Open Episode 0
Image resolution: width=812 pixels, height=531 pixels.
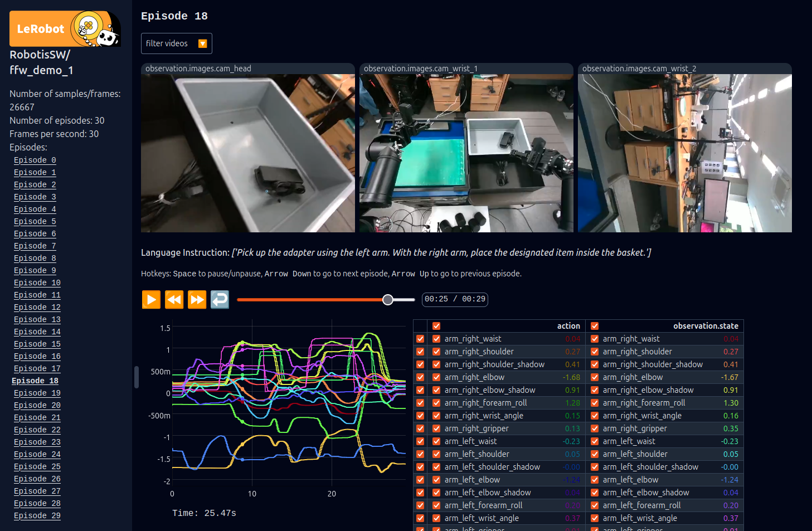click(35, 160)
